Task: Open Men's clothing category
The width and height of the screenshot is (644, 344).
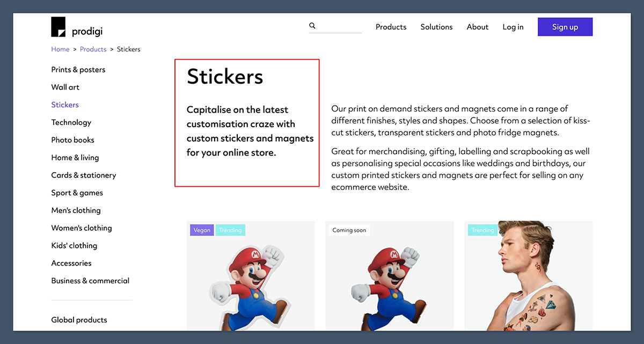Action: (x=76, y=210)
